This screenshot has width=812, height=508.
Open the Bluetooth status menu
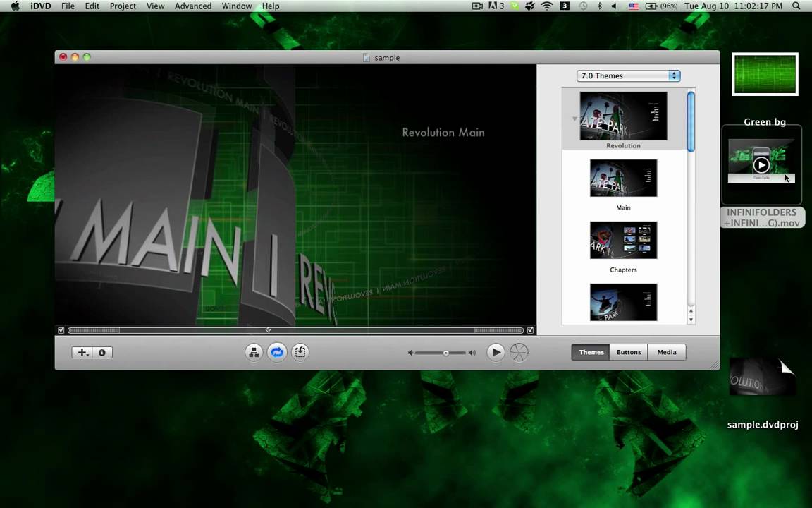[600, 6]
